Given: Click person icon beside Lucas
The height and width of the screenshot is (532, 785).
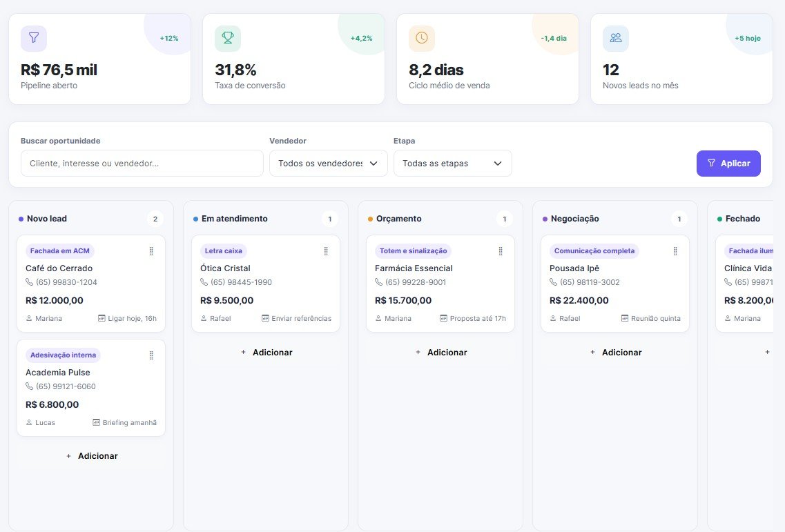Looking at the screenshot, I should [29, 422].
